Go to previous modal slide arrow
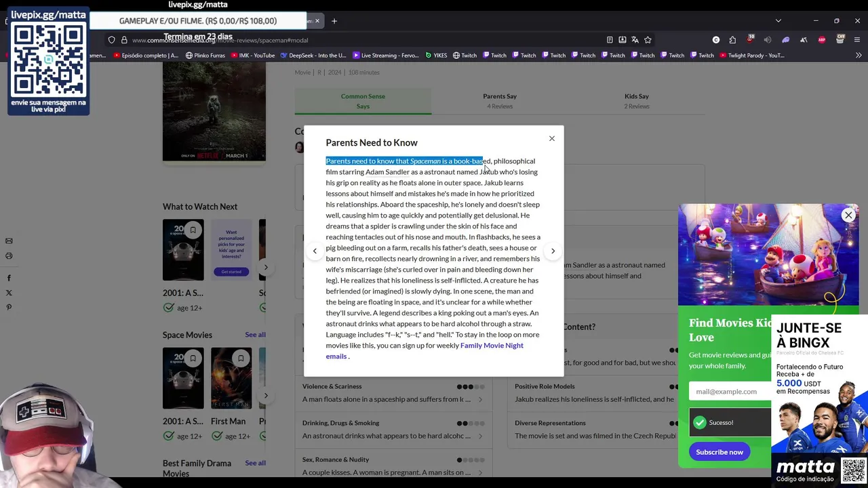Viewport: 868px width, 488px height. 315,251
